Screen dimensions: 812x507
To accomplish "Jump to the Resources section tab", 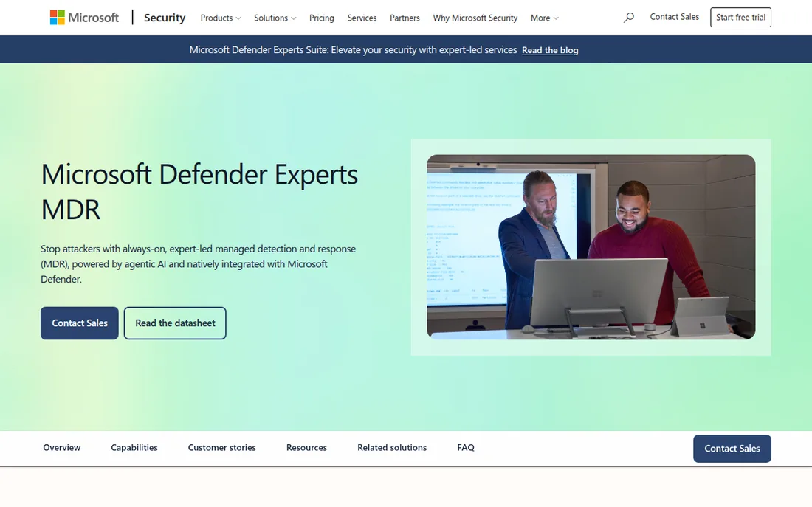I will 306,447.
